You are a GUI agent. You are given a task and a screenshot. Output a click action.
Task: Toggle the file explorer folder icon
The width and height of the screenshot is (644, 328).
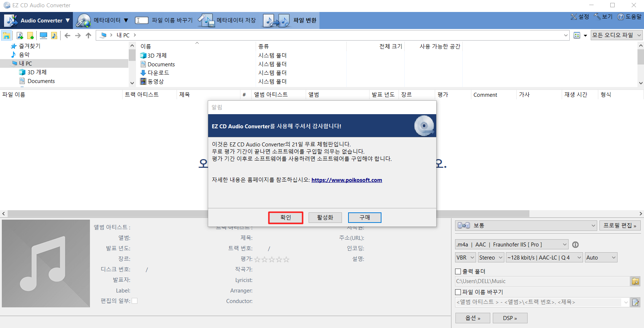pyautogui.click(x=7, y=35)
